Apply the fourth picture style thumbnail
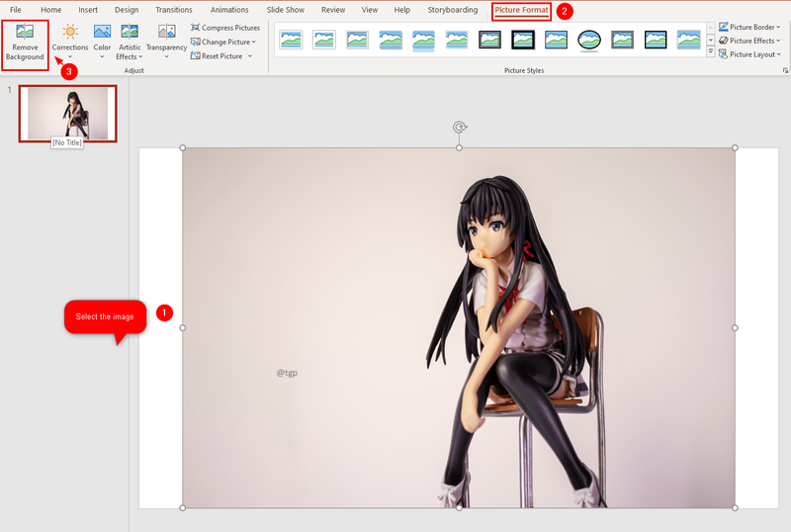Image resolution: width=791 pixels, height=532 pixels. click(x=391, y=40)
